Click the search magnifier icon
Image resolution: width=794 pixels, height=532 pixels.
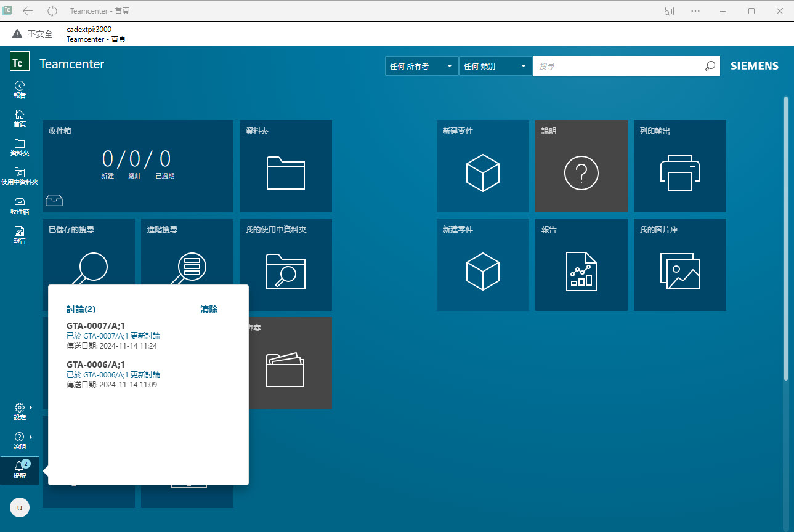710,66
